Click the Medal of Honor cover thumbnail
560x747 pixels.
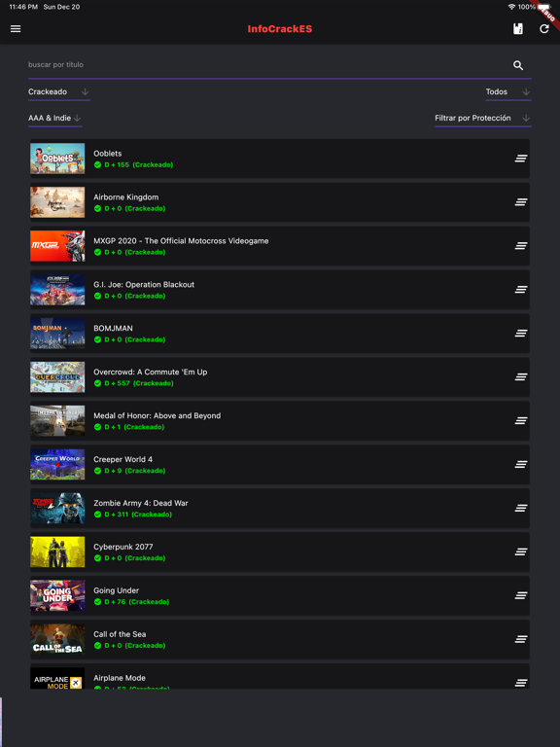tap(57, 420)
